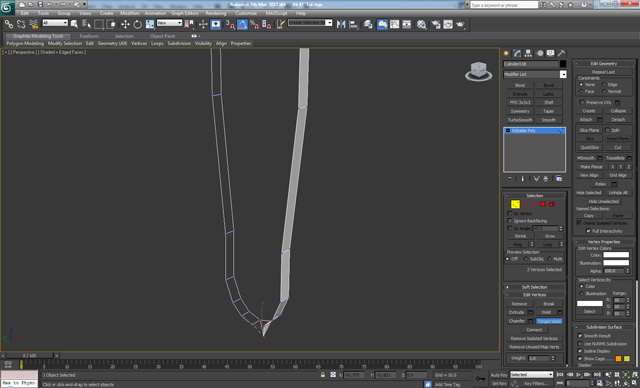
Task: Toggle the Split checkbox
Action: click(608, 130)
